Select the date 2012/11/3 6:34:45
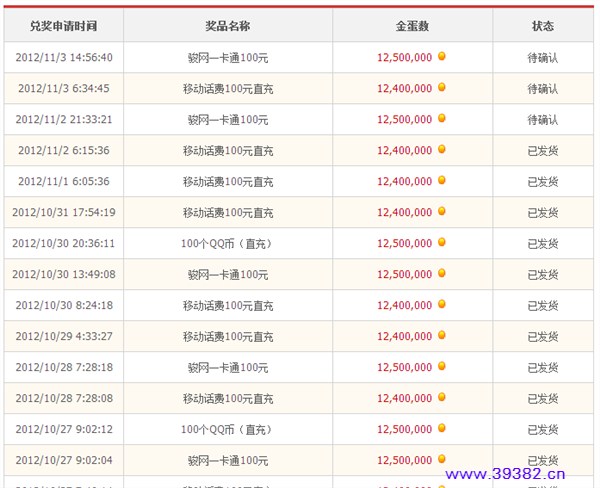This screenshot has width=600, height=488. coord(64,88)
